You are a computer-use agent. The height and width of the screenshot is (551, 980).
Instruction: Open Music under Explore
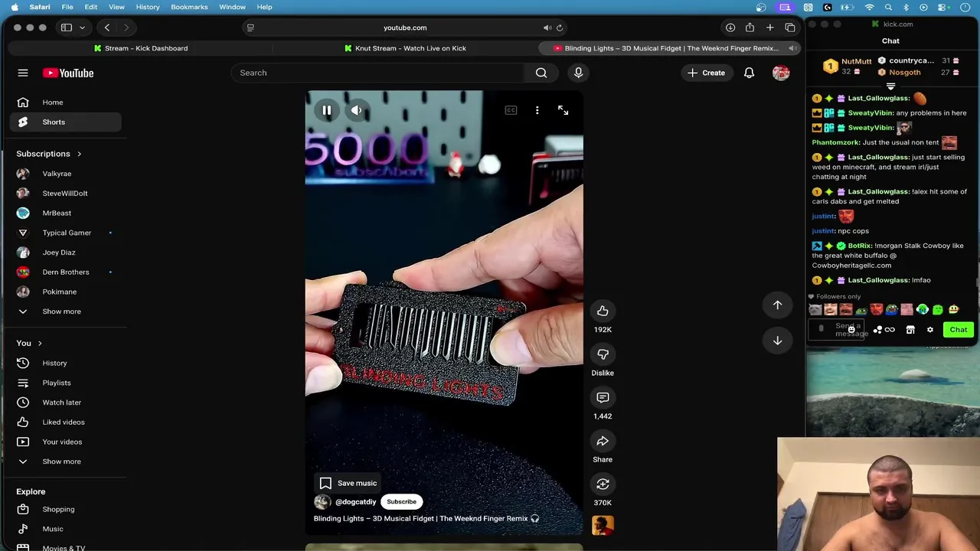[66, 529]
